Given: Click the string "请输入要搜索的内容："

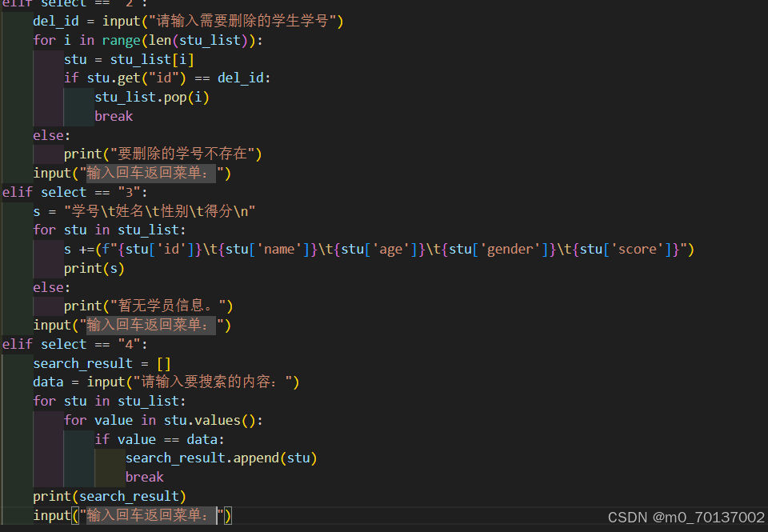Looking at the screenshot, I should tap(213, 382).
